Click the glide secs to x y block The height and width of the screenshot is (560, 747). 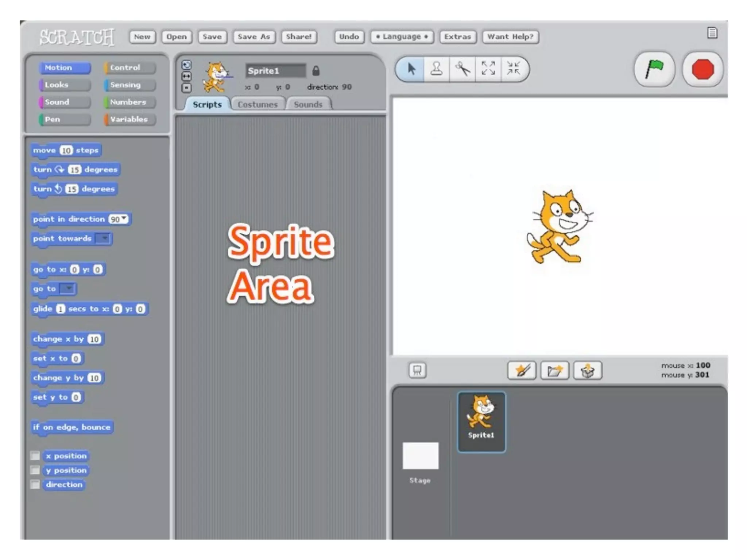pyautogui.click(x=89, y=309)
